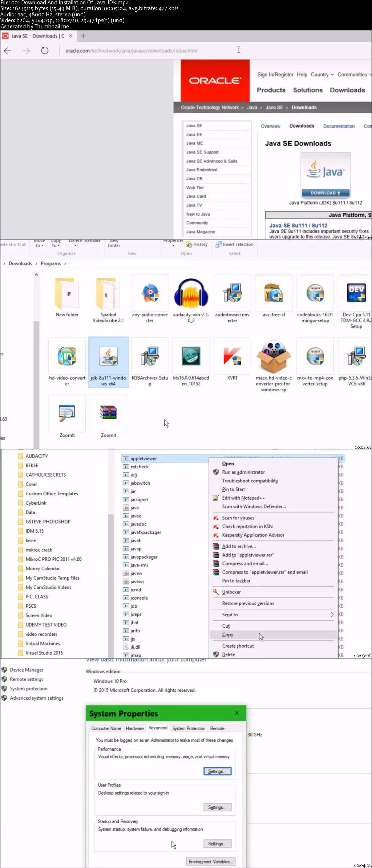Screen dimensions: 372x868
Task: Select the mkv-to-mp4-converter-setup icon
Action: point(315,356)
